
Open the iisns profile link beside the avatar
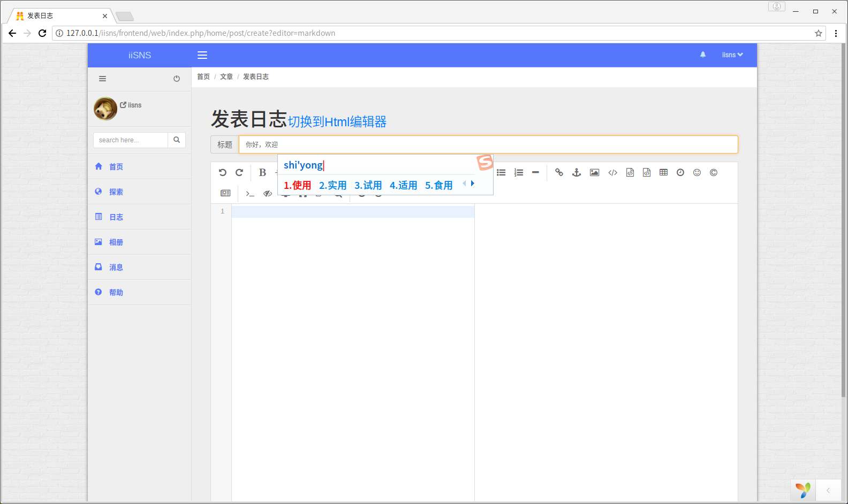[131, 105]
